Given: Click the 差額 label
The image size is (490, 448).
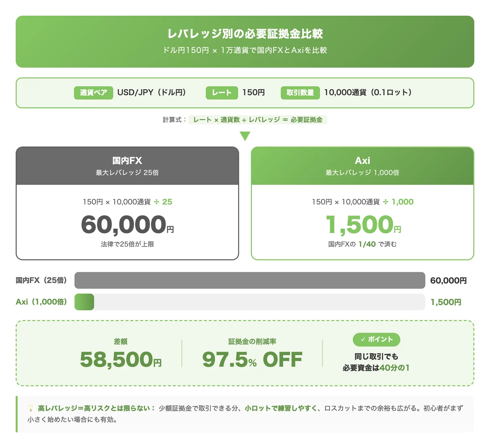Looking at the screenshot, I should pos(121,341).
